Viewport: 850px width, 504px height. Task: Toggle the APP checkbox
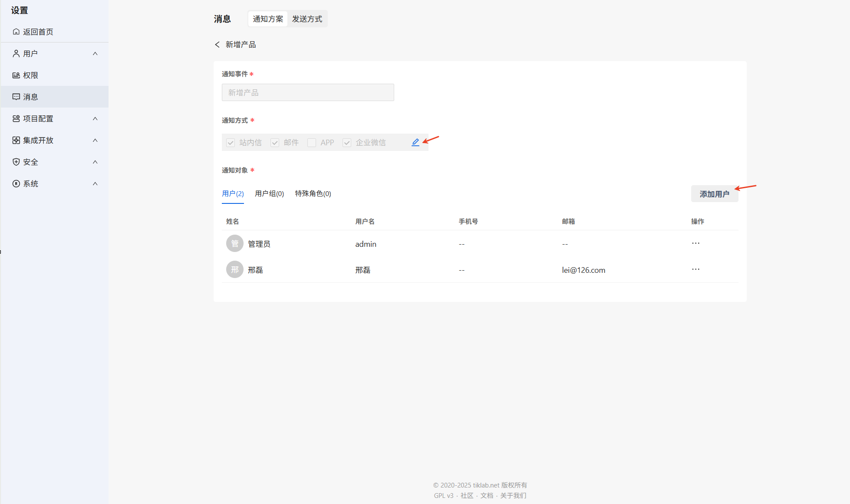coord(312,143)
